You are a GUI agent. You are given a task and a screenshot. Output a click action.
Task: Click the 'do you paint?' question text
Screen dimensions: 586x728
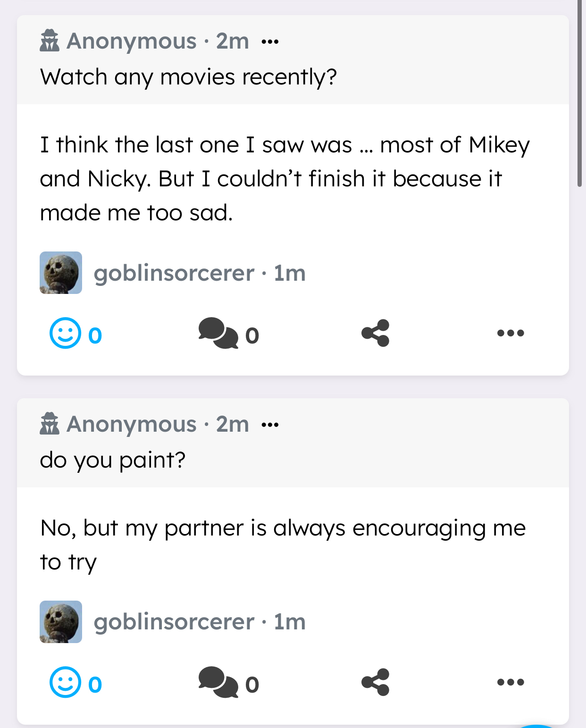pyautogui.click(x=113, y=460)
